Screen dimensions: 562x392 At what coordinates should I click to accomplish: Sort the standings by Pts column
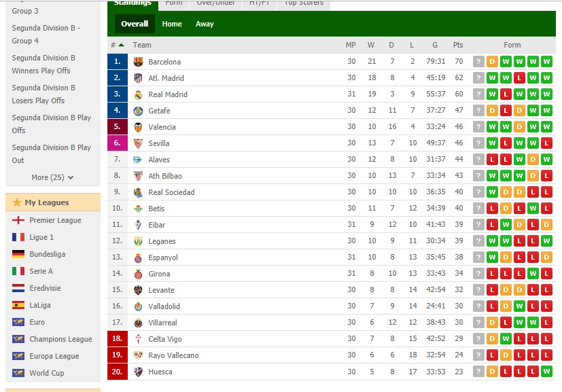(x=458, y=45)
